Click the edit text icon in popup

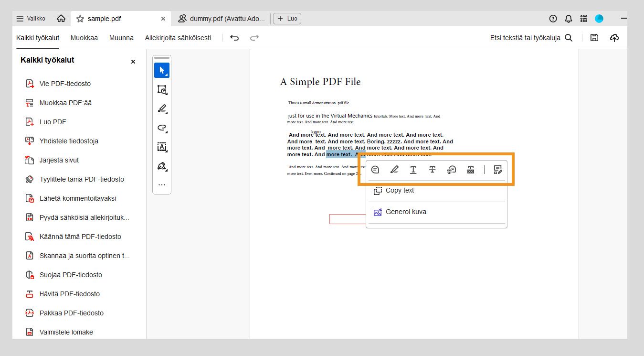tap(498, 170)
